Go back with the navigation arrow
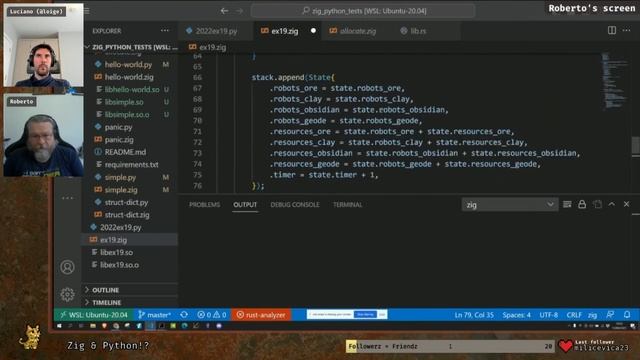 [224, 11]
